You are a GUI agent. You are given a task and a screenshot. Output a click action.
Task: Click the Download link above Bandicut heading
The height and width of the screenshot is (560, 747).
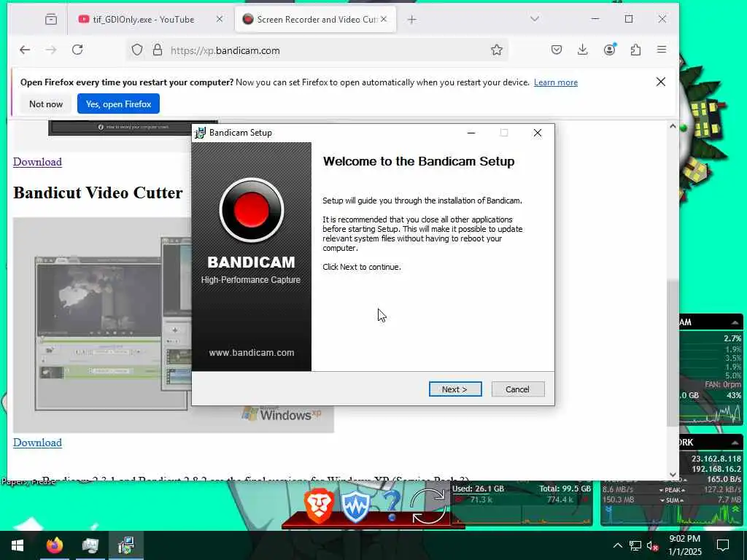pos(38,162)
